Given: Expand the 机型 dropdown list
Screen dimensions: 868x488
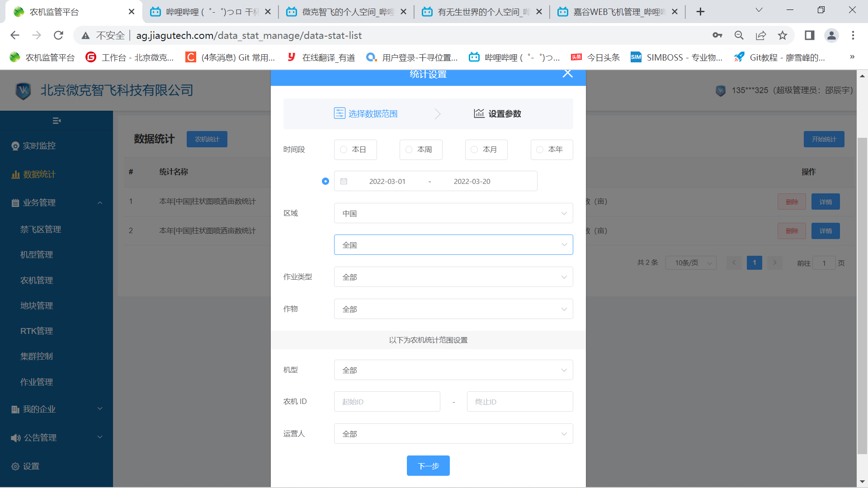Looking at the screenshot, I should (x=453, y=370).
